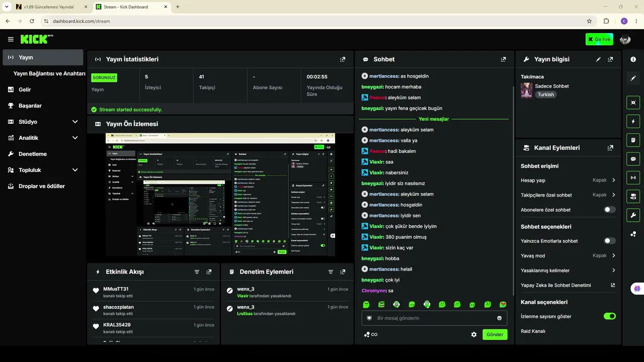This screenshot has height=362, width=644.
Task: Toggle the broadcast stats icon in right rail
Action: tap(633, 177)
